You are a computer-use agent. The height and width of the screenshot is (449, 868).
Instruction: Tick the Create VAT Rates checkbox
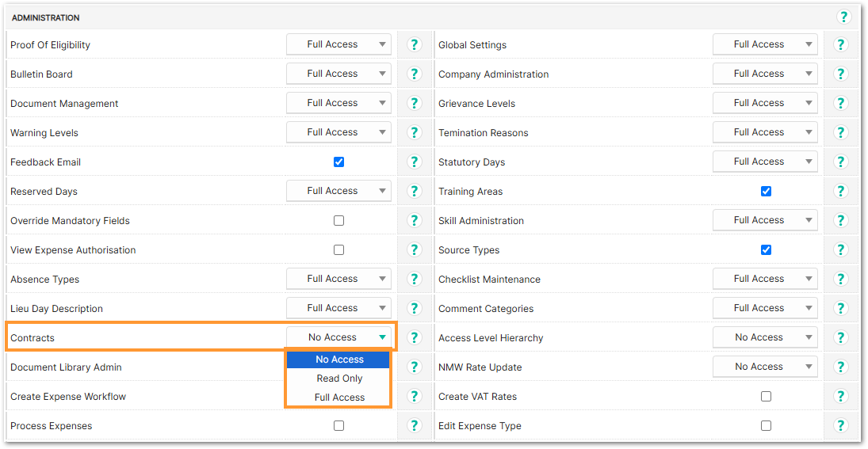pos(766,397)
